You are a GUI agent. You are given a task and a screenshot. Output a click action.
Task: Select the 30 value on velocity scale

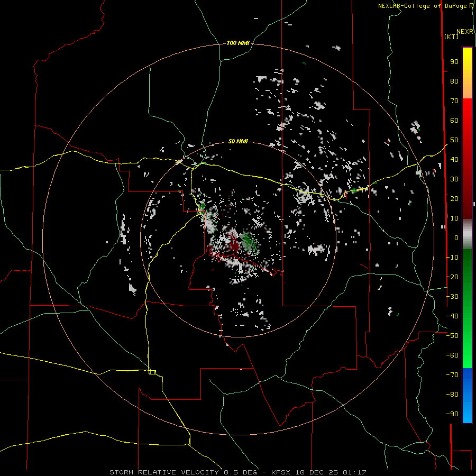pyautogui.click(x=454, y=179)
